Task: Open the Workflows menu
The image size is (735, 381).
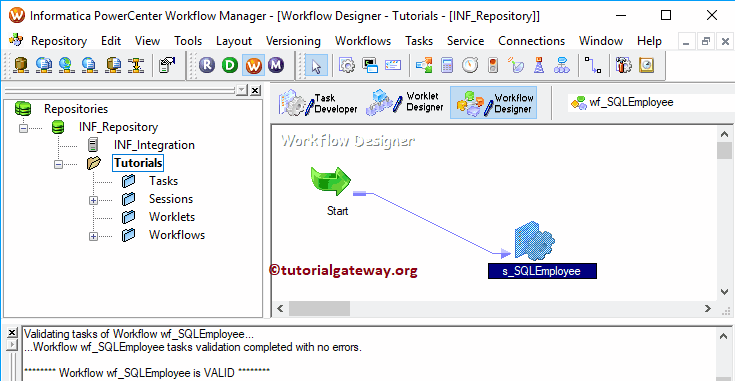Action: pos(363,41)
